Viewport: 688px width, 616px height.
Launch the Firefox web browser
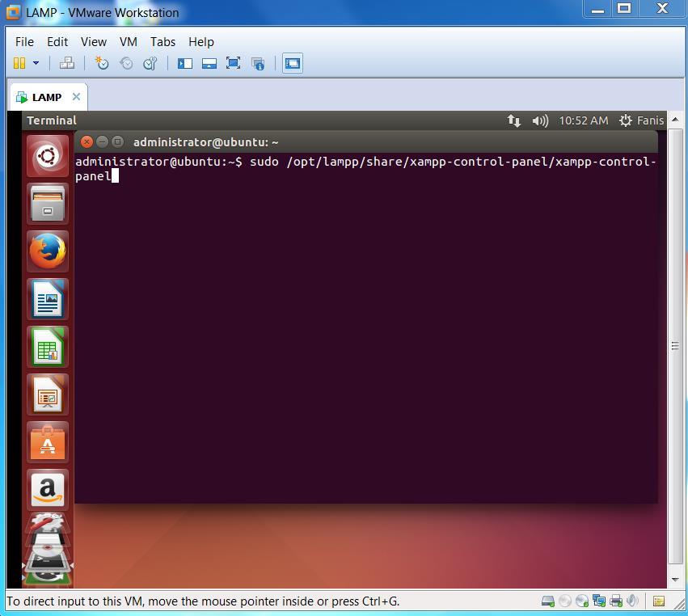(48, 251)
